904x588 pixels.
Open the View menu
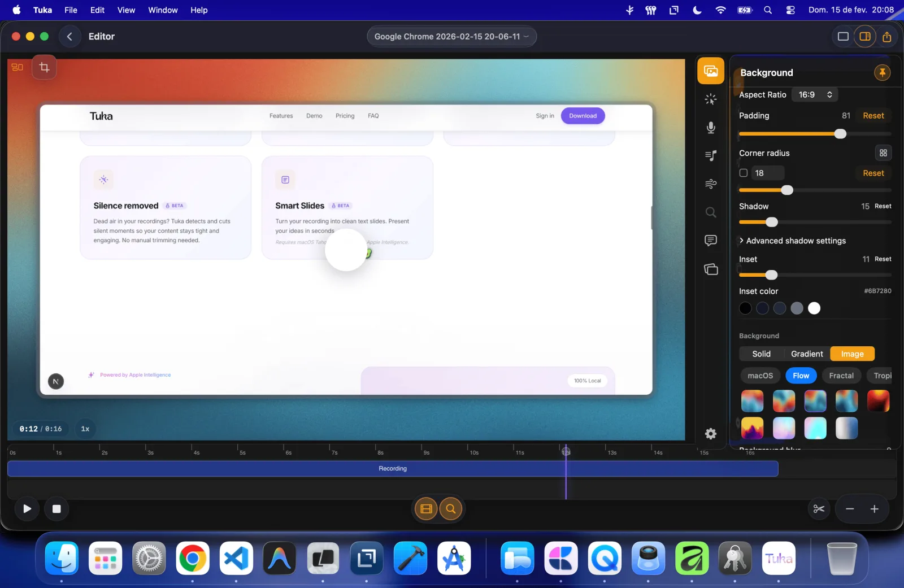(x=126, y=10)
